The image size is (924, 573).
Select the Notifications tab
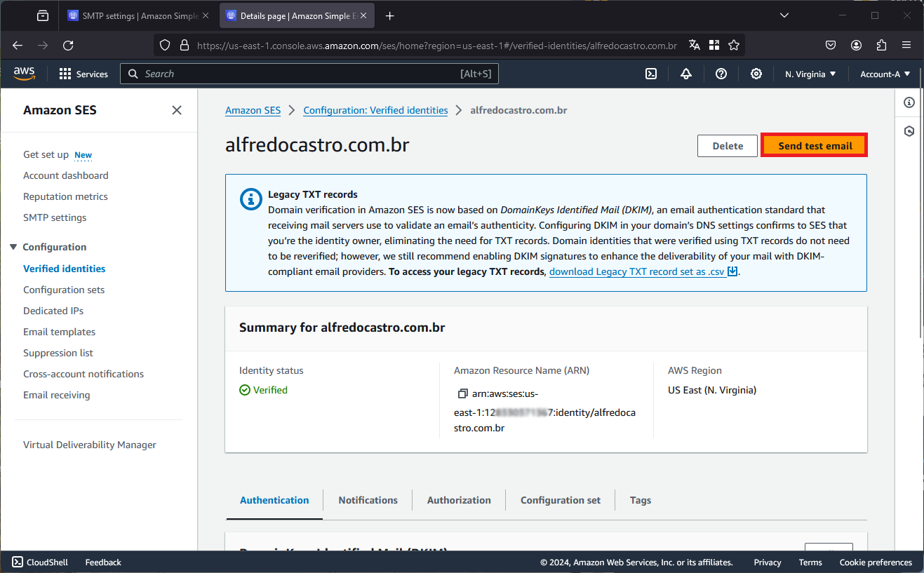368,500
